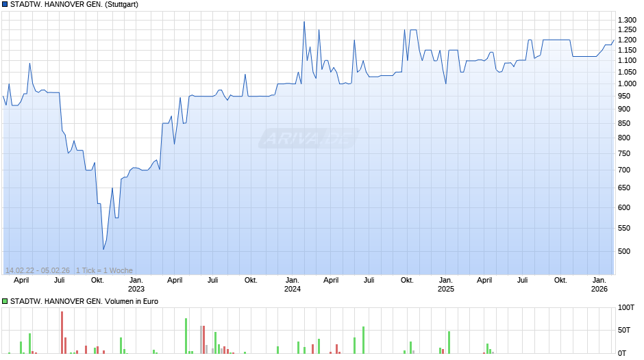Click the 1.200 price axis label
This screenshot has height=360, width=644.
(627, 40)
